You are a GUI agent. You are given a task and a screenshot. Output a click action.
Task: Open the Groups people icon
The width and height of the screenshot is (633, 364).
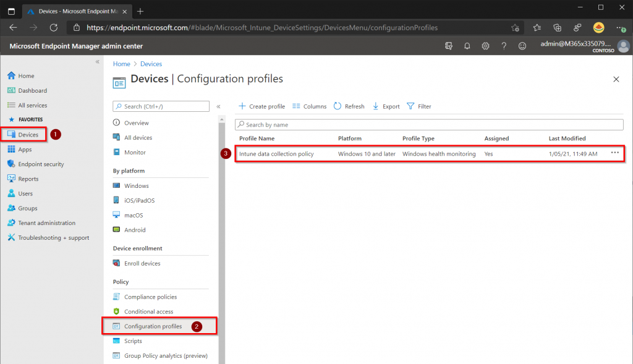[x=11, y=208]
